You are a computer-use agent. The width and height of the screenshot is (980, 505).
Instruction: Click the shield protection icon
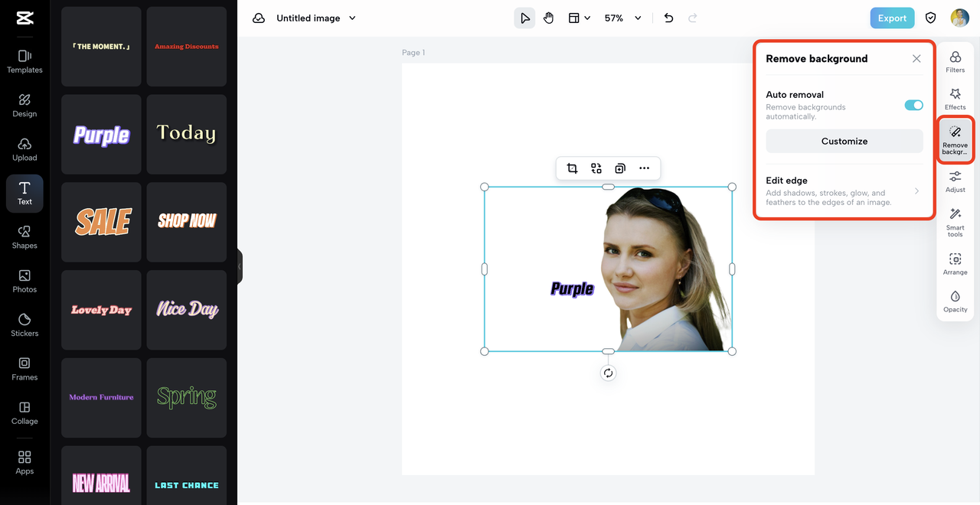point(931,18)
